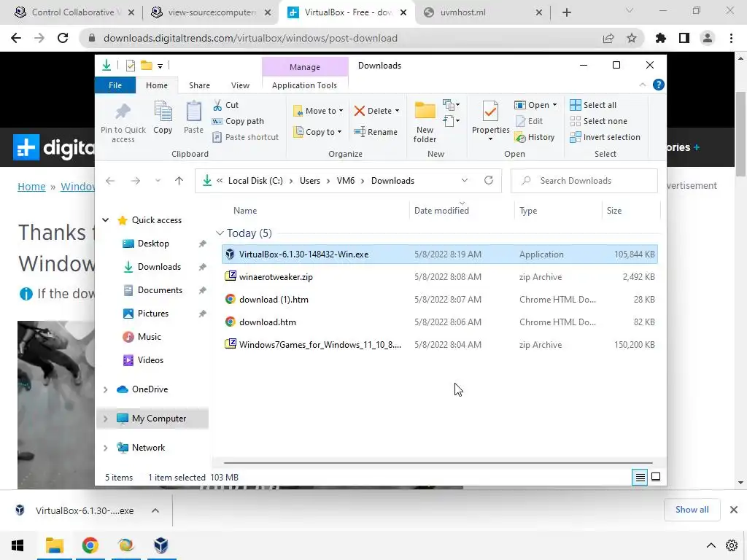747x560 pixels.
Task: Expand the Delete dropdown arrow
Action: [397, 111]
